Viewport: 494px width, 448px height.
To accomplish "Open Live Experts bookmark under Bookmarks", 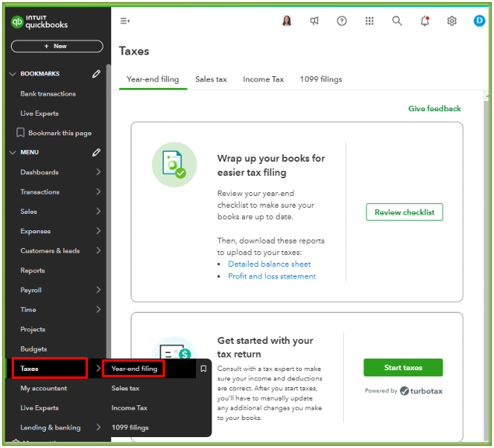I will 40,114.
